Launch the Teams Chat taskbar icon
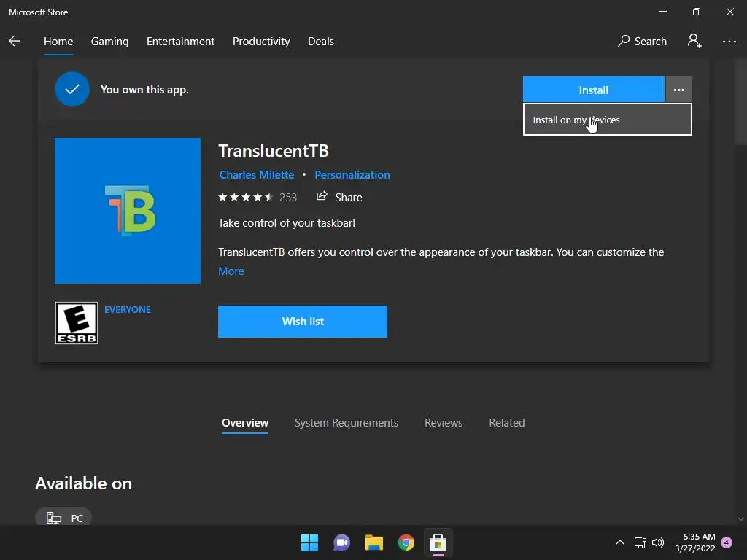 (x=341, y=542)
